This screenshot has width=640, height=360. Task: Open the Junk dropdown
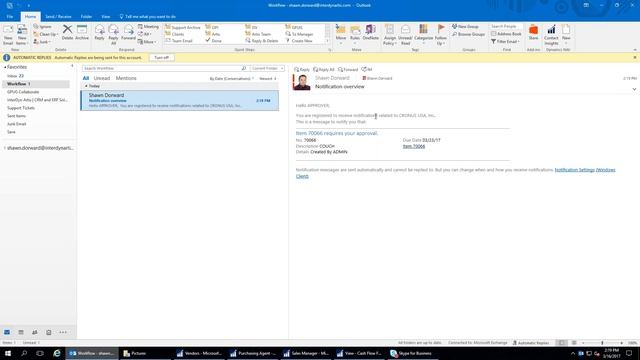coord(42,42)
